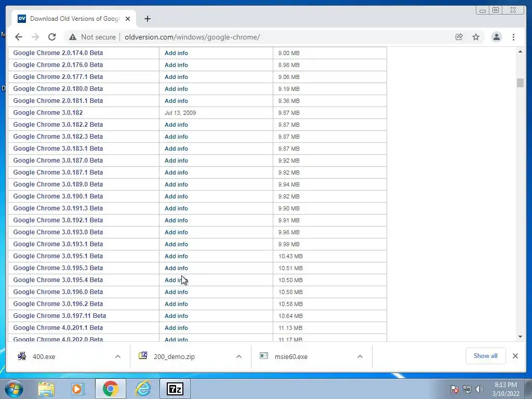Close the Download Old Versions tab
Screen dimensions: 532x399
128,19
